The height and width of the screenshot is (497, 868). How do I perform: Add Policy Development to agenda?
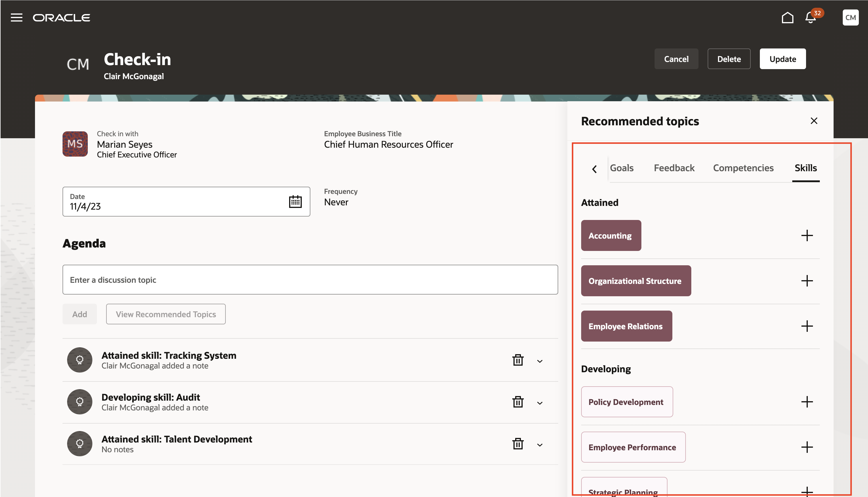[807, 402]
